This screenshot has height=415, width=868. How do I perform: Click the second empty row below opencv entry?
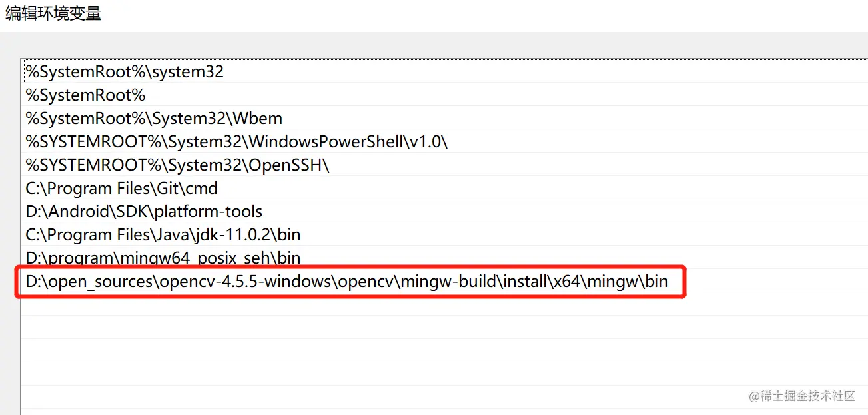[x=400, y=328]
